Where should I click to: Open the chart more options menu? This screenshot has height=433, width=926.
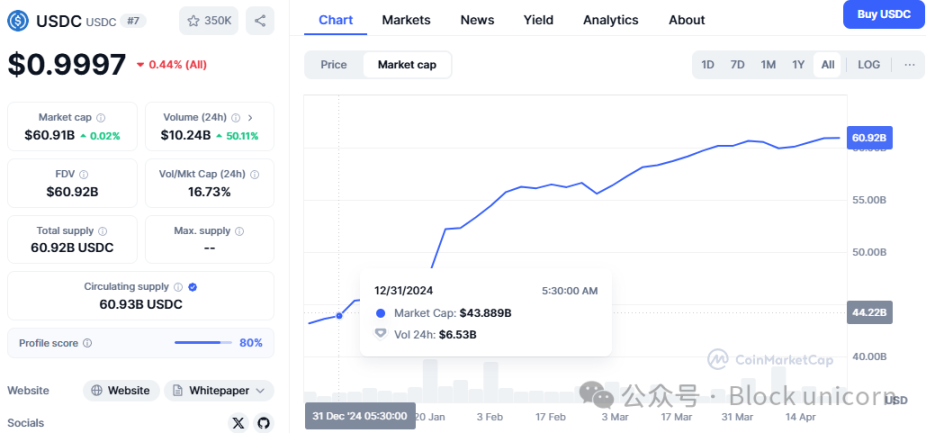click(x=909, y=65)
